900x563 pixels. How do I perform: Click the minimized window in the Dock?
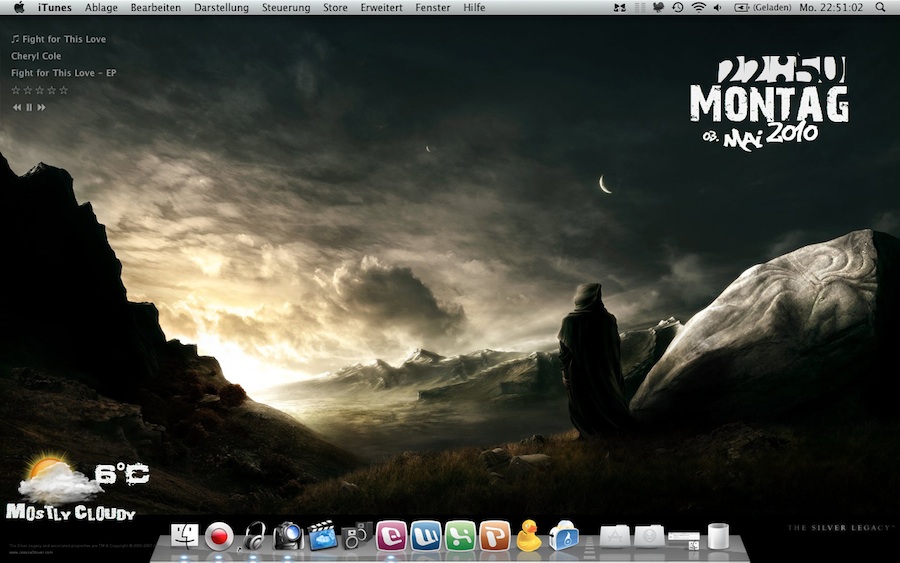coord(684,540)
